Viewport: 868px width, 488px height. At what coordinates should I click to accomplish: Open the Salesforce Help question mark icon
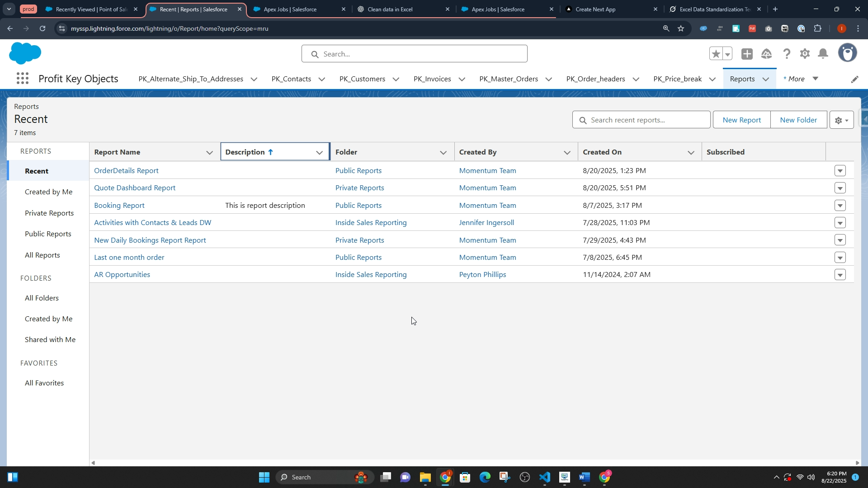tap(787, 54)
